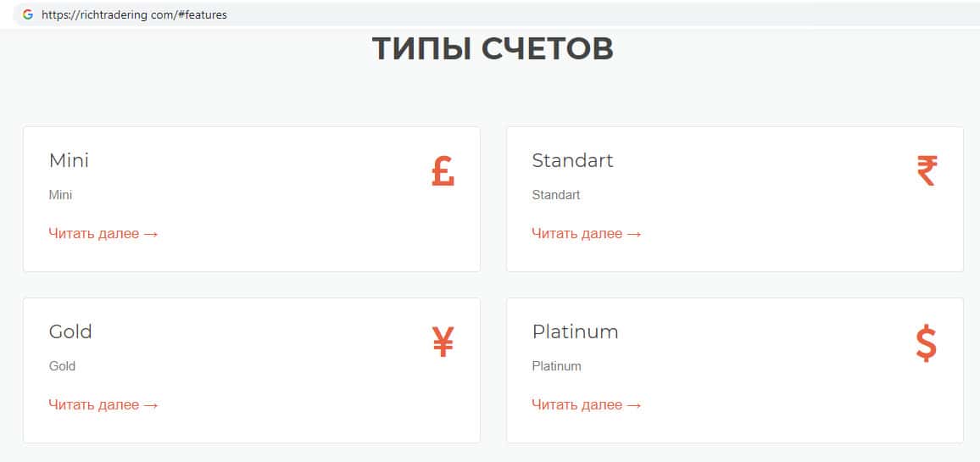Screen dimensions: 980x462
Task: Click the pound sterling icon on Mini card
Action: pos(443,172)
